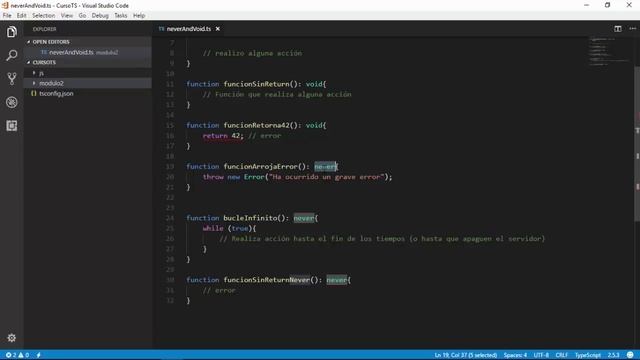Click the funcionSinReturnNever function name
This screenshot has height=360, width=640.
267,280
